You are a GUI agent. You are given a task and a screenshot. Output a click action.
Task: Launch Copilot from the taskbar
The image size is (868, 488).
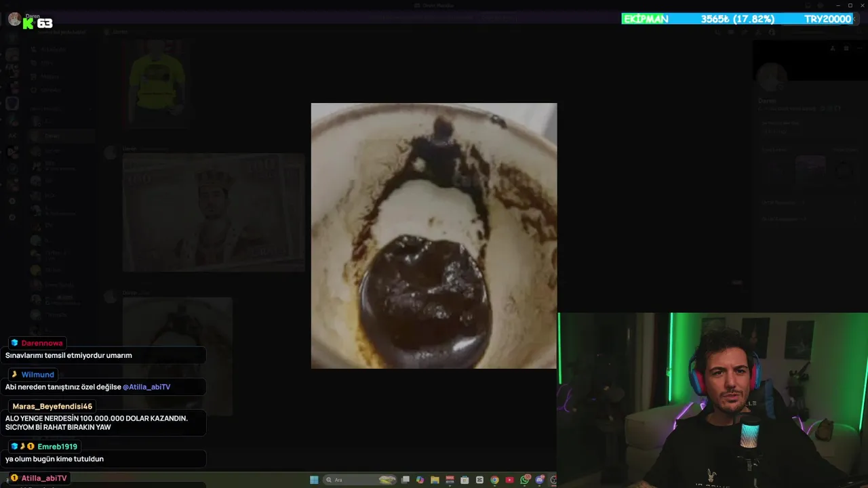click(420, 480)
